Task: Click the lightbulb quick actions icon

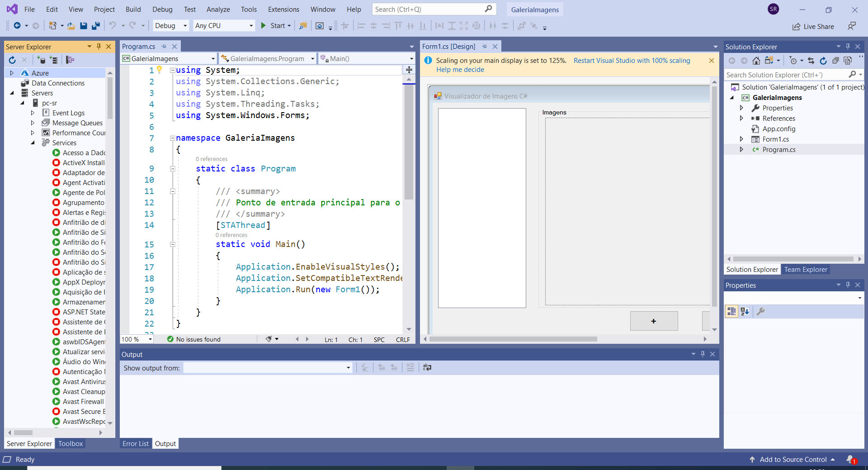Action: coord(159,70)
